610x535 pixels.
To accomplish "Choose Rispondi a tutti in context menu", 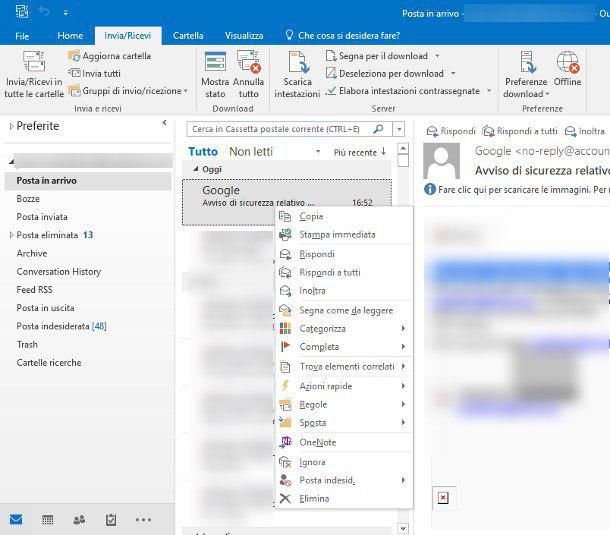I will 344,272.
